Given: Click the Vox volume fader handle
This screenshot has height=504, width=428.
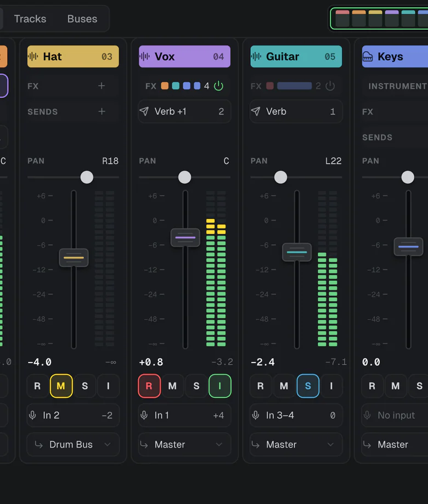Looking at the screenshot, I should pos(185,238).
